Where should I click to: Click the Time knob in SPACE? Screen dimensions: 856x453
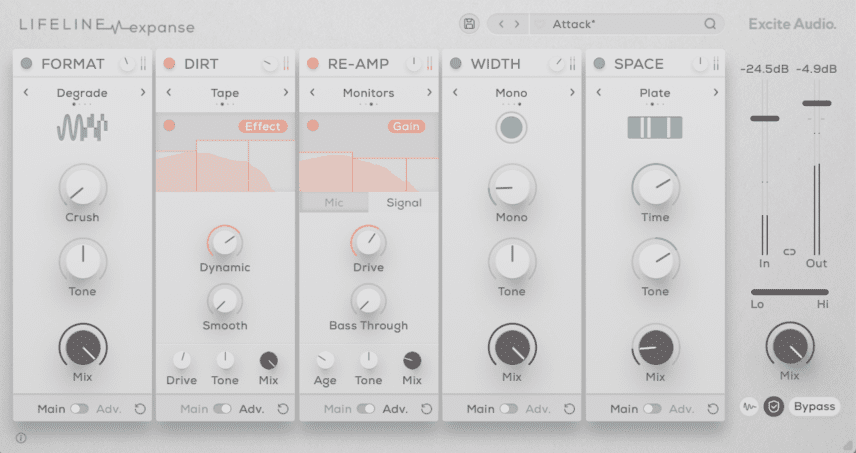(655, 187)
